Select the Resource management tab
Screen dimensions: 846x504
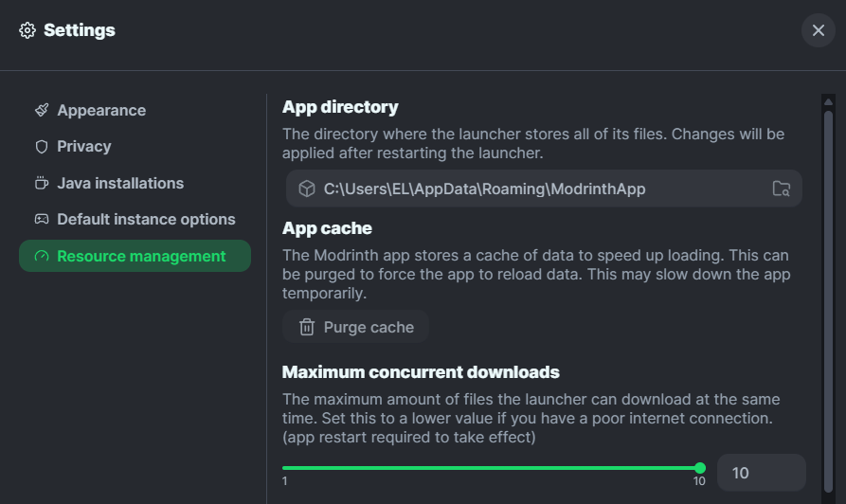(x=141, y=257)
